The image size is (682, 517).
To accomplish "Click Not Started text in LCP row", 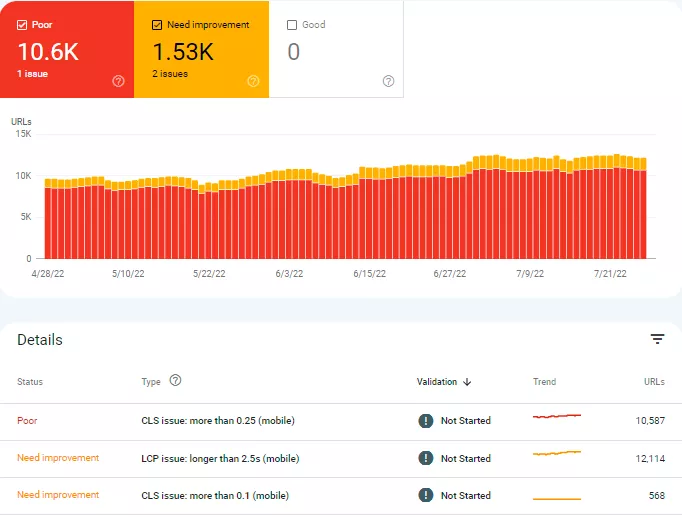I will (466, 458).
